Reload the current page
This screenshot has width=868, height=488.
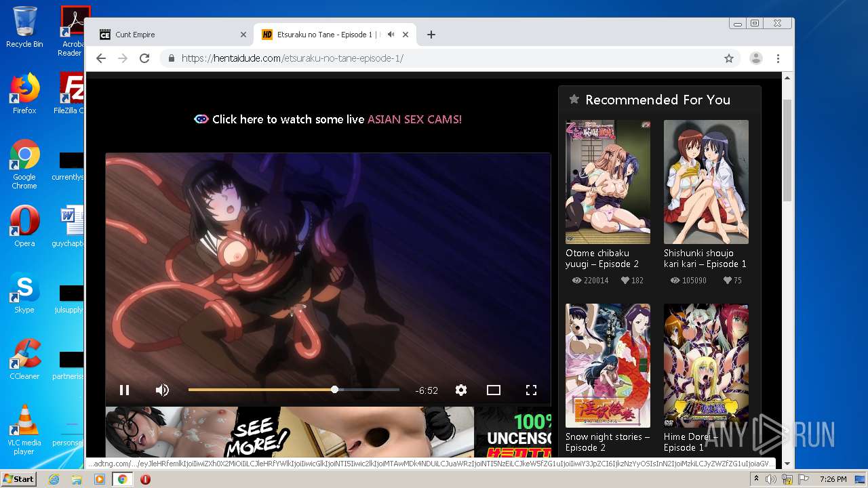[x=144, y=58]
